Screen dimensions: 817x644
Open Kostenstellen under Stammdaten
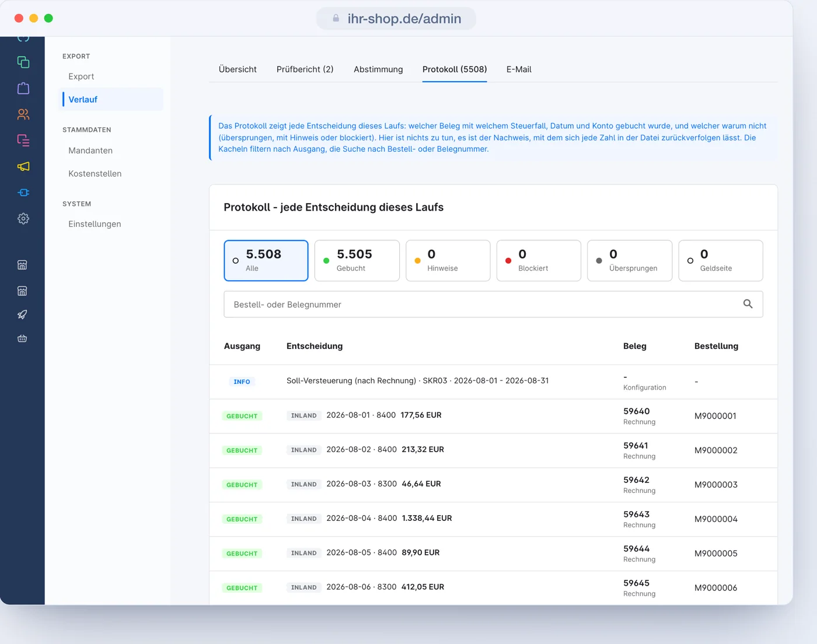coord(95,174)
